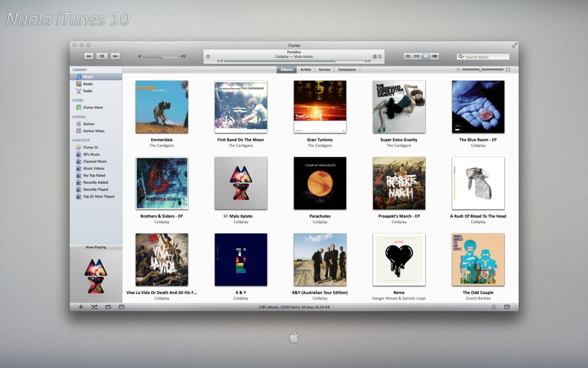This screenshot has height=368, width=588.
Task: Click the large artwork size icon
Action: [508, 69]
